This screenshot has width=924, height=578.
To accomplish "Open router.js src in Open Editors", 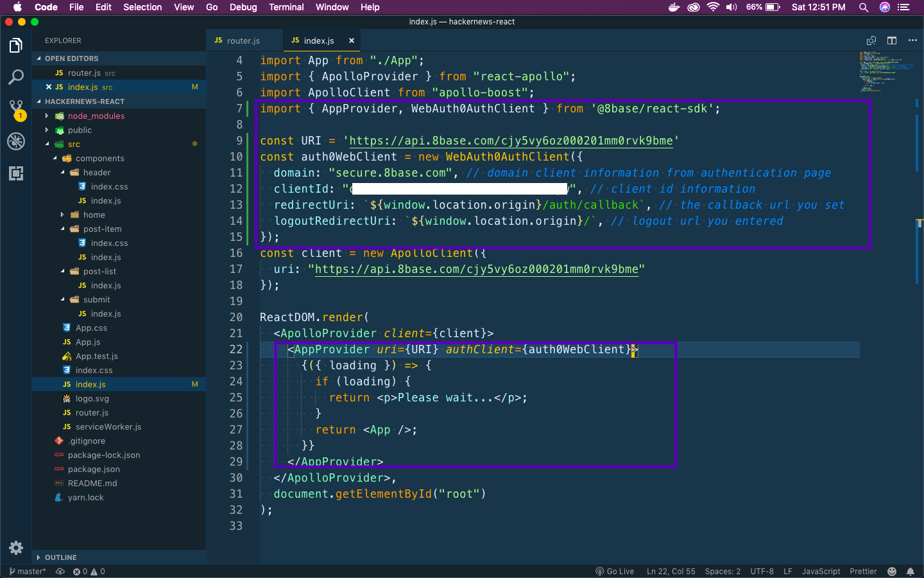I will pyautogui.click(x=119, y=73).
